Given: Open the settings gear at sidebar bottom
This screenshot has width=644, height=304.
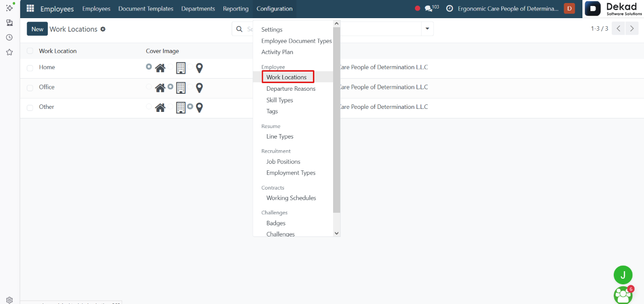Looking at the screenshot, I should click(x=9, y=300).
